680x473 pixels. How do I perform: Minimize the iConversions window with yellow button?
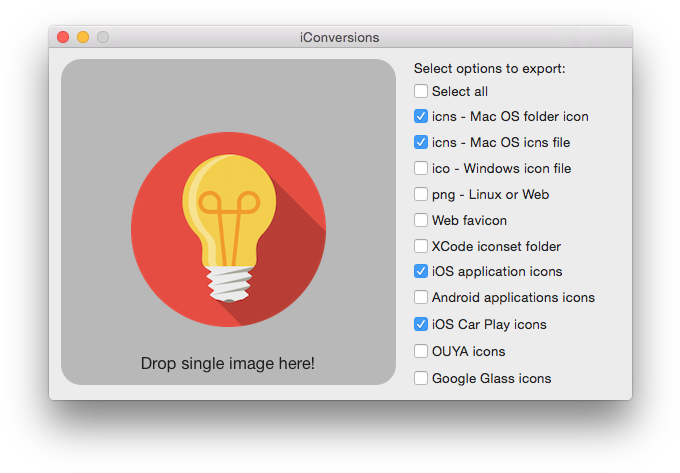click(83, 37)
